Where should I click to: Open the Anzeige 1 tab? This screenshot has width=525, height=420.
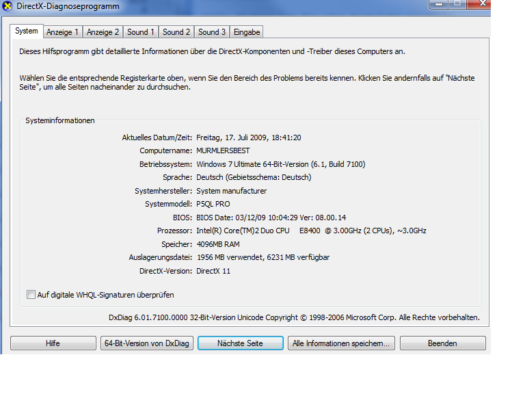pyautogui.click(x=62, y=32)
